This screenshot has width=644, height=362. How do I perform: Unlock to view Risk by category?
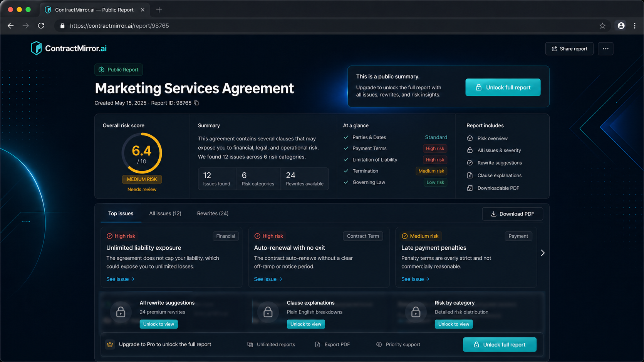(454, 324)
